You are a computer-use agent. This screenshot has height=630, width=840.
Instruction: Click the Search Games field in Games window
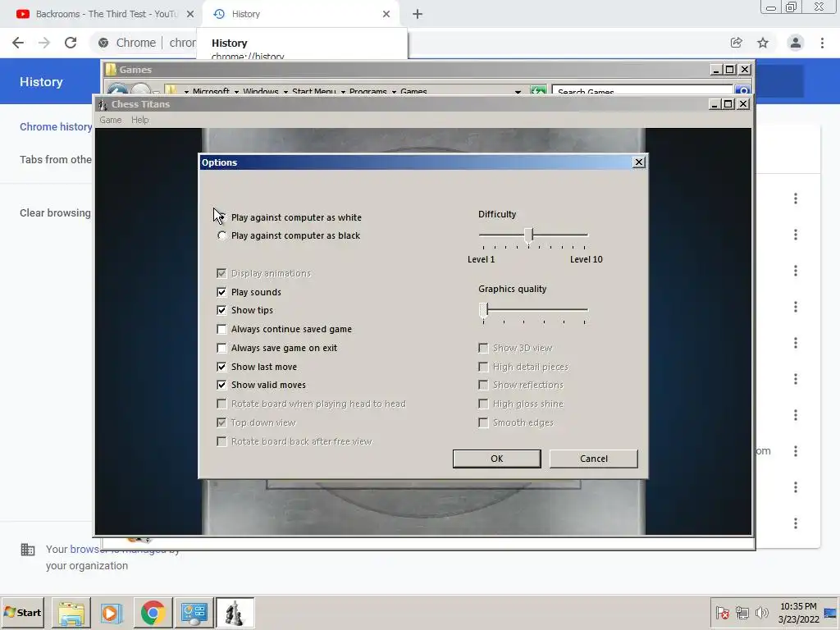tap(641, 92)
